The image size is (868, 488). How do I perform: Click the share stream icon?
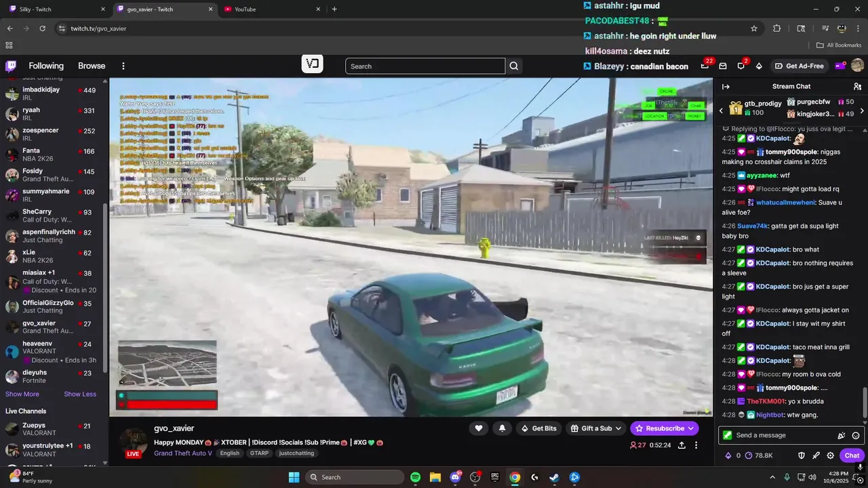[681, 445]
